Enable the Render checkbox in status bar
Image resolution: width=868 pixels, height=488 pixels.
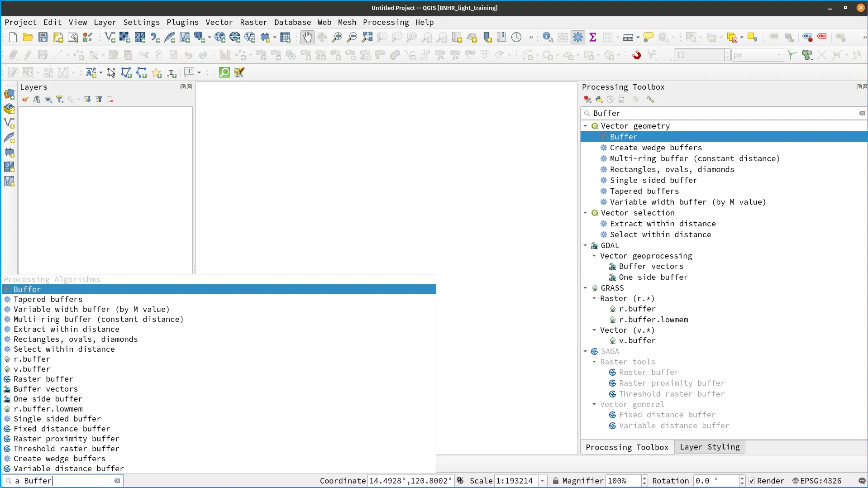click(x=752, y=481)
